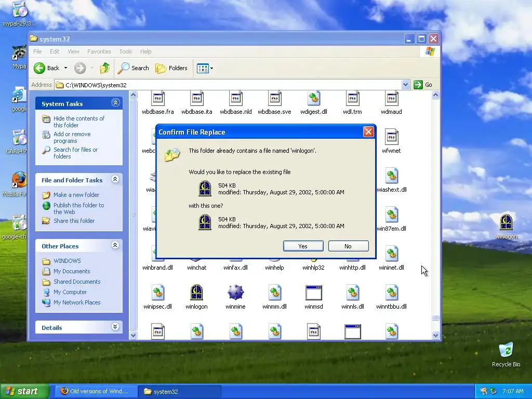Open the Back history dropdown arrow
Image resolution: width=532 pixels, height=399 pixels.
tap(66, 68)
